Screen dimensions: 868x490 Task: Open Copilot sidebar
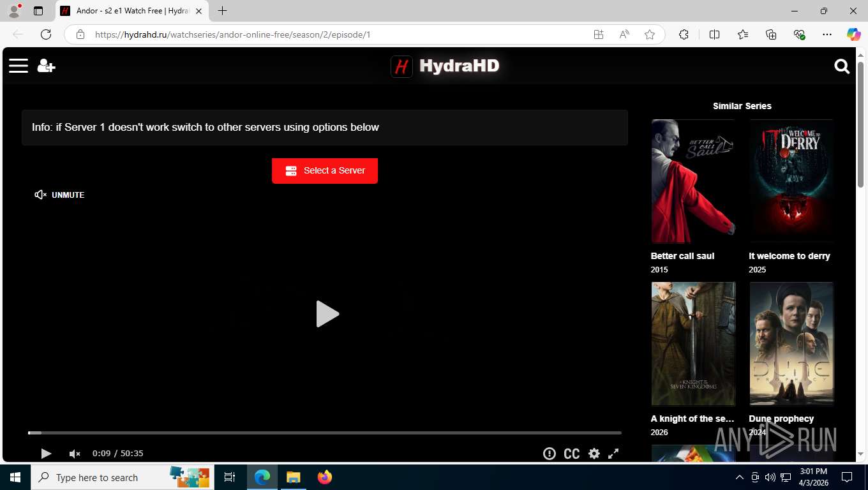(x=853, y=34)
